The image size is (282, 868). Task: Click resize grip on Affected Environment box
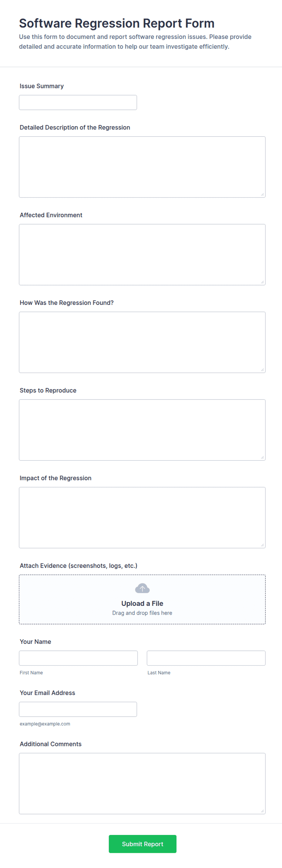coord(263,282)
